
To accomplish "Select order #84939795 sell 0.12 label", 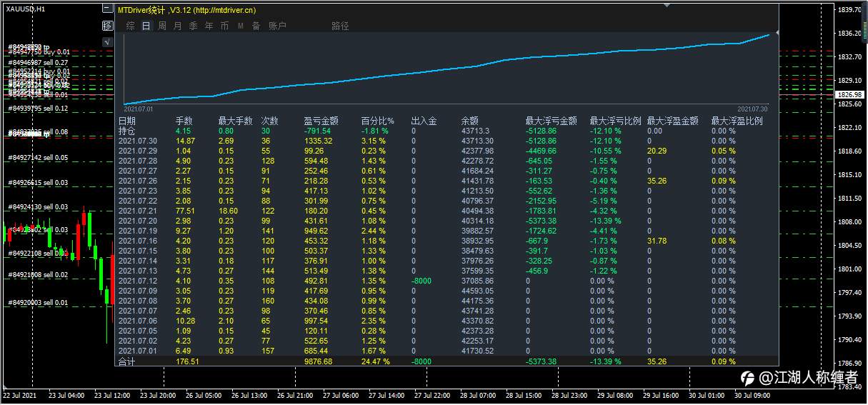I will (x=38, y=109).
